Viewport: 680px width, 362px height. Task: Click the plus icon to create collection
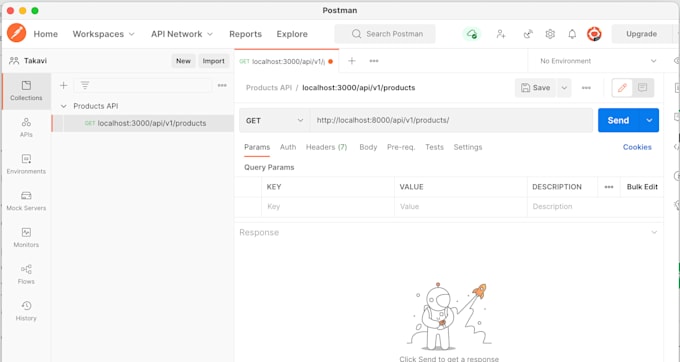pyautogui.click(x=63, y=85)
